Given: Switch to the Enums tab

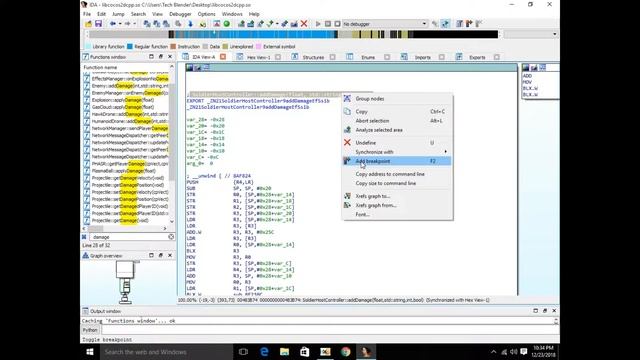Looking at the screenshot, I should [x=368, y=57].
